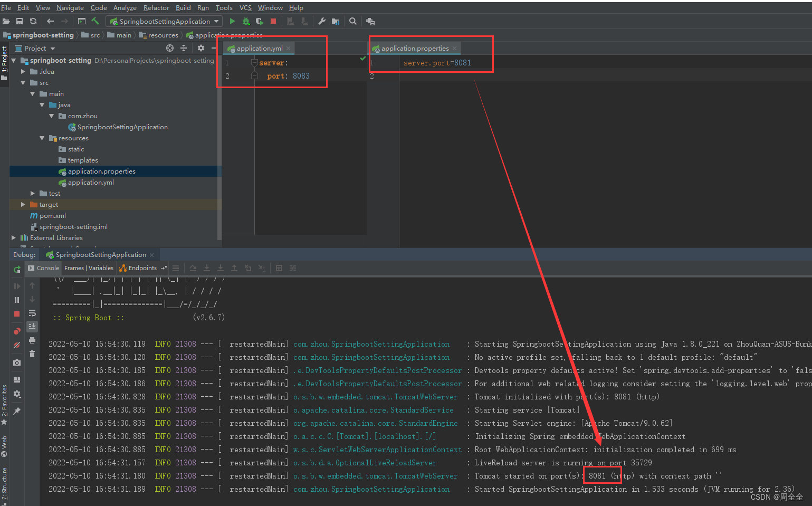
Task: Toggle Scroll to End in console
Action: tap(32, 327)
